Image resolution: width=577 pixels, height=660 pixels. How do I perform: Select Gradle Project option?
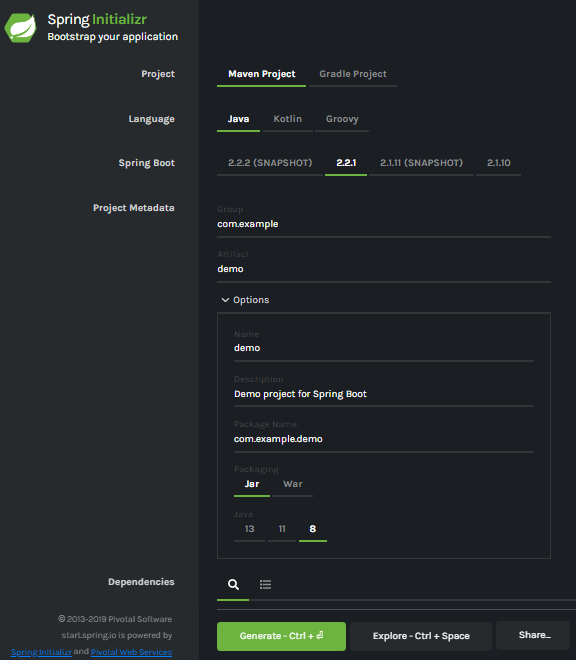tap(353, 74)
